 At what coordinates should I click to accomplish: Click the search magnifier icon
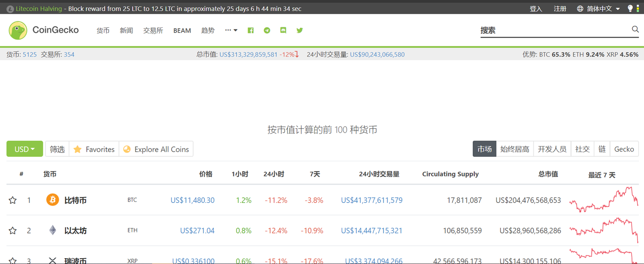click(x=635, y=29)
